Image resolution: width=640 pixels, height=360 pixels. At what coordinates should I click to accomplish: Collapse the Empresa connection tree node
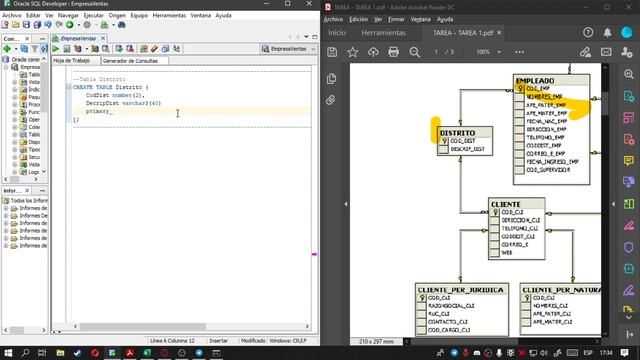(6, 67)
